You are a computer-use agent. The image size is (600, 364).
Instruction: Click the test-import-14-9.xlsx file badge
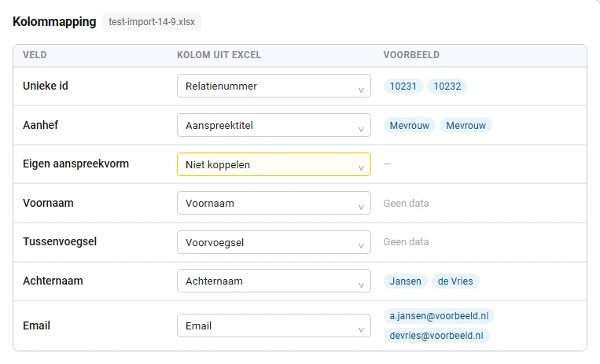[152, 22]
